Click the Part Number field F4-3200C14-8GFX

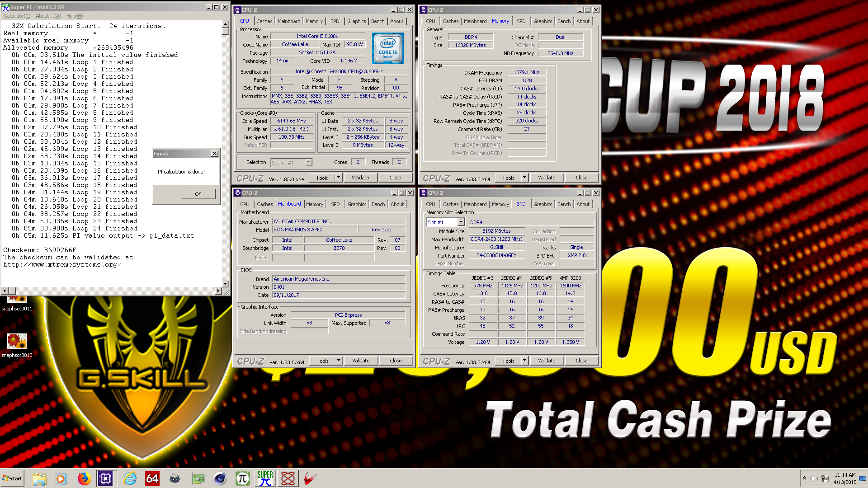point(496,256)
